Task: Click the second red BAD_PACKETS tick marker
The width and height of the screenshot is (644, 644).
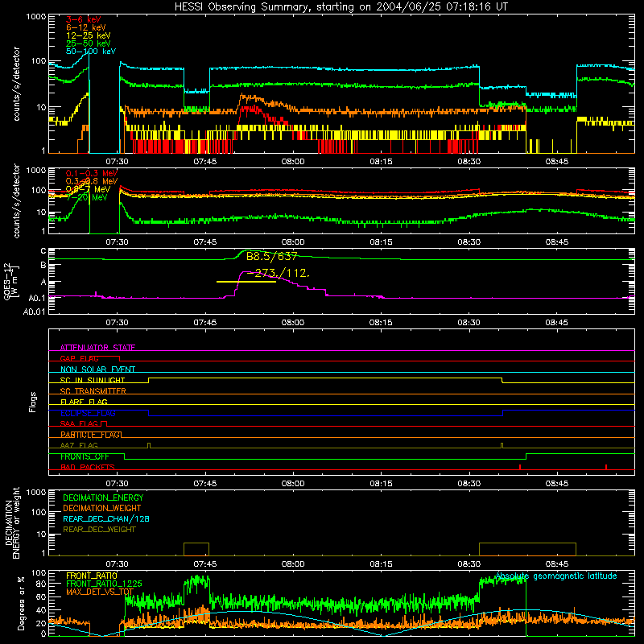Action: point(606,467)
